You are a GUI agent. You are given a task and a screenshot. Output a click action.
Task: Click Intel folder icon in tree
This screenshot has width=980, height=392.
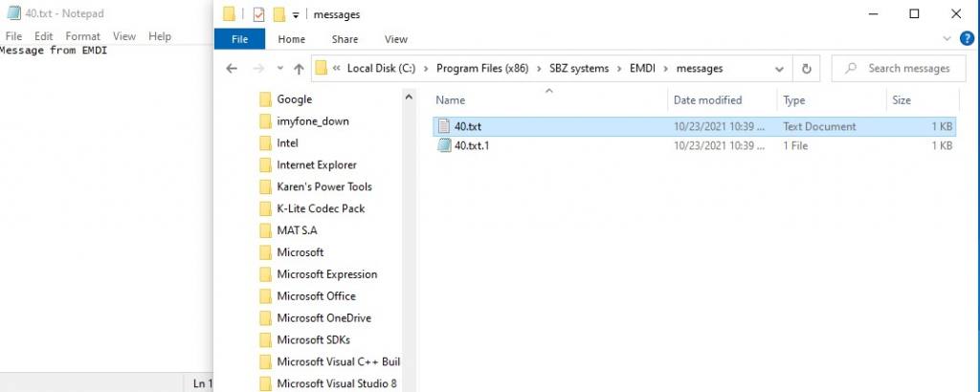click(x=266, y=143)
